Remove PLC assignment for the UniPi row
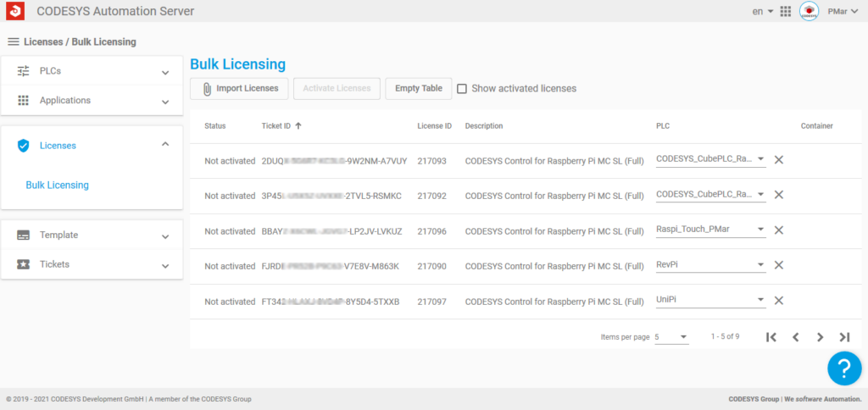Image resolution: width=868 pixels, height=410 pixels. coord(778,301)
